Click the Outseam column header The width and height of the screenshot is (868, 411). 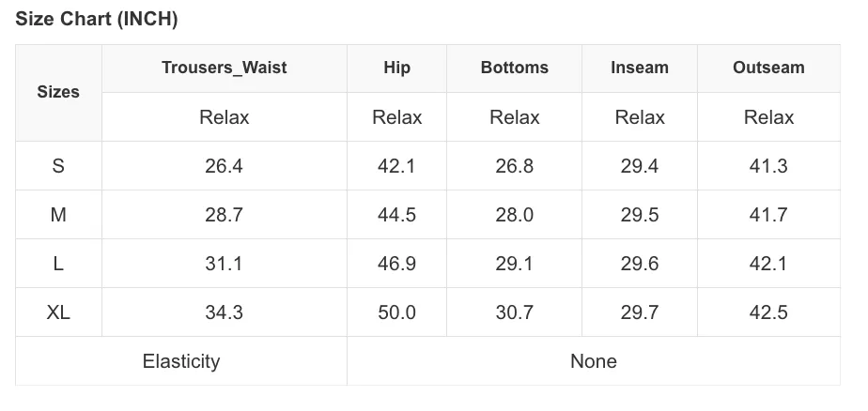point(768,68)
